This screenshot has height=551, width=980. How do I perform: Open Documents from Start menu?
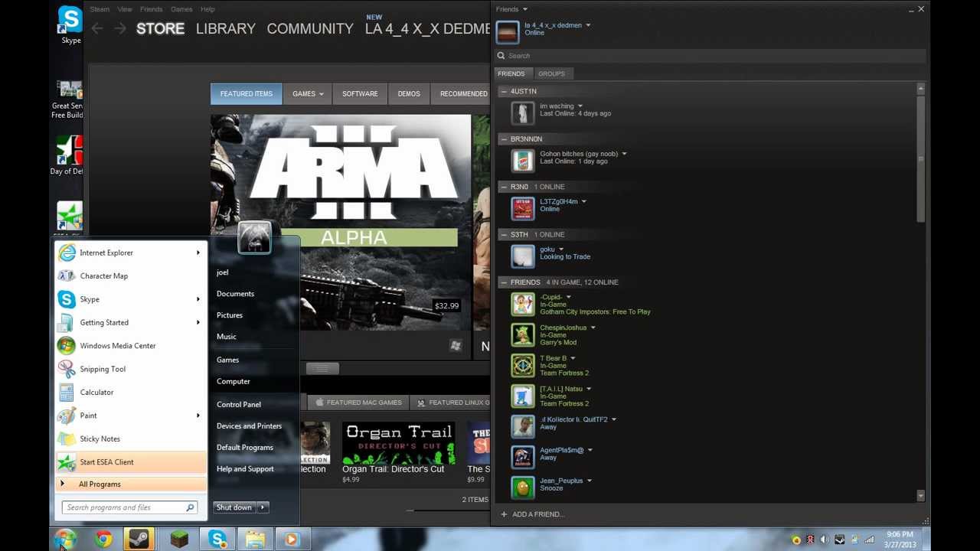pos(235,294)
